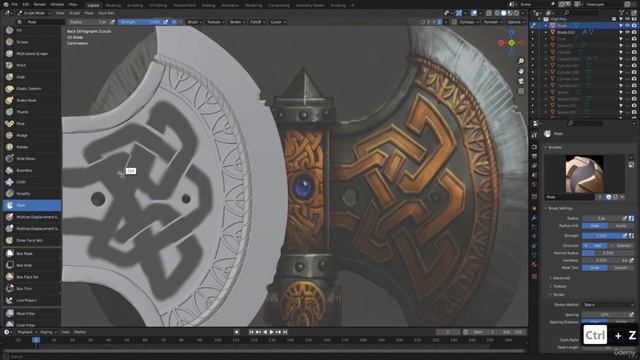Open the Stroke dropdown in tool header
The width and height of the screenshot is (640, 360).
pos(237,22)
